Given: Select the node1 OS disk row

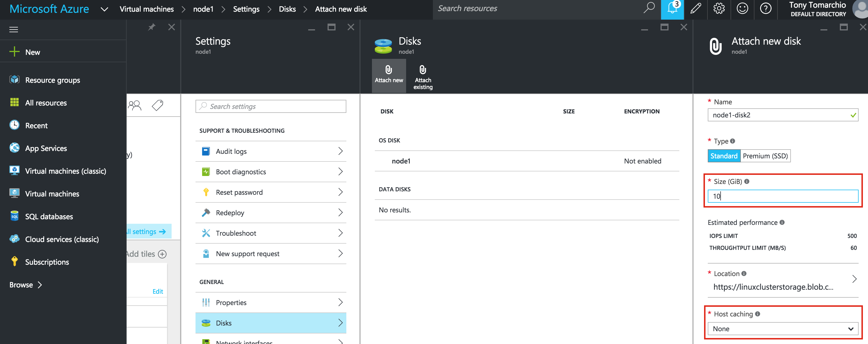Looking at the screenshot, I should coord(527,161).
